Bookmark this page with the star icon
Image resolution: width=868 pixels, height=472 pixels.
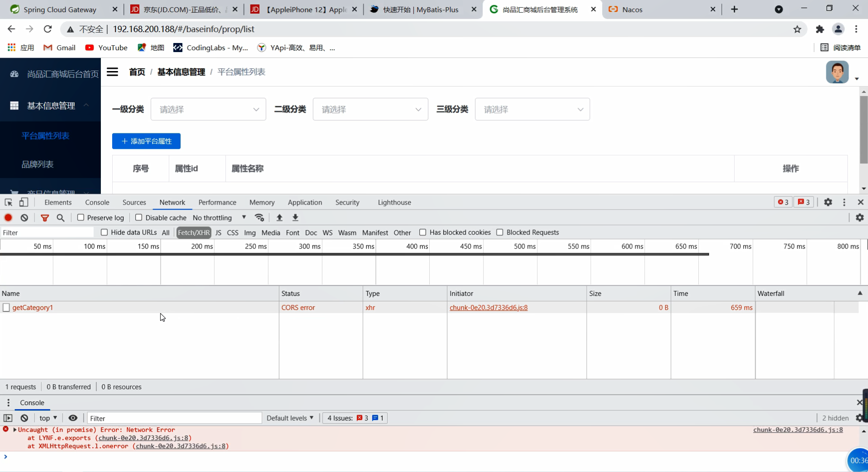(797, 29)
